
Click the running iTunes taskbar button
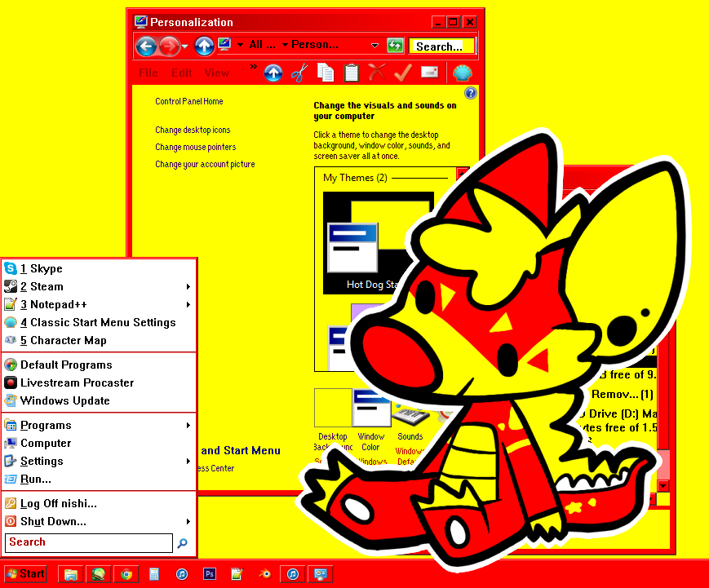293,574
